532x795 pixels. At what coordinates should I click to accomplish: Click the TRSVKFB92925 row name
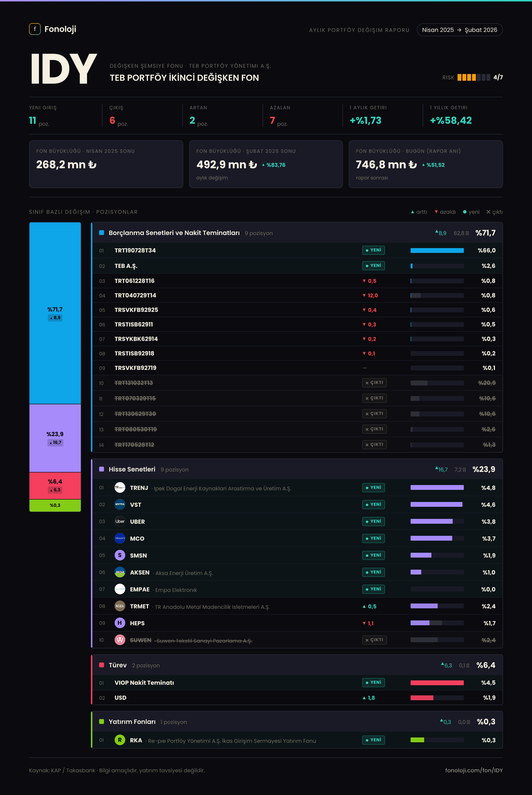(x=136, y=310)
